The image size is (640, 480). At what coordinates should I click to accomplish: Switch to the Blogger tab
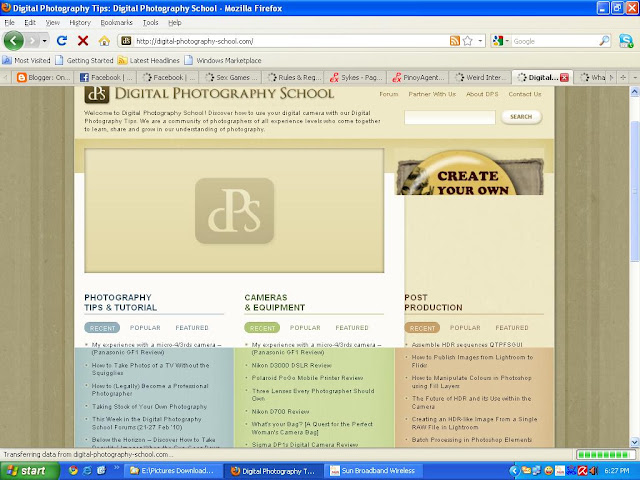[x=43, y=77]
